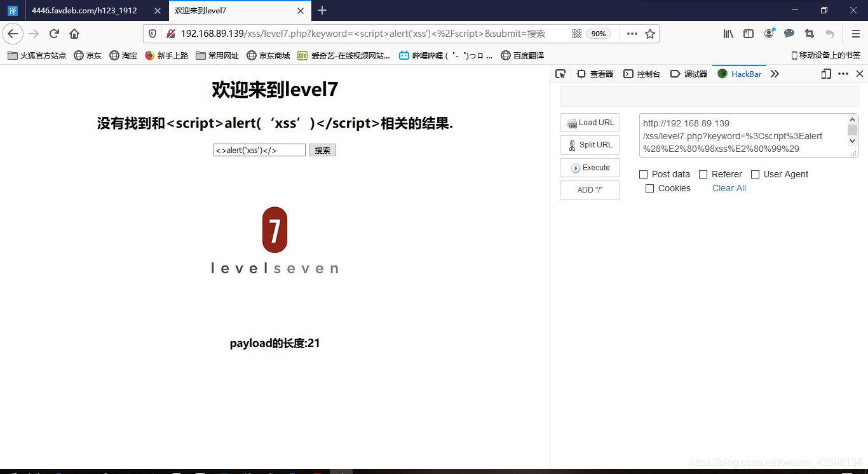The image size is (868, 474).
Task: Open the 90% zoom control in address bar
Action: [598, 33]
